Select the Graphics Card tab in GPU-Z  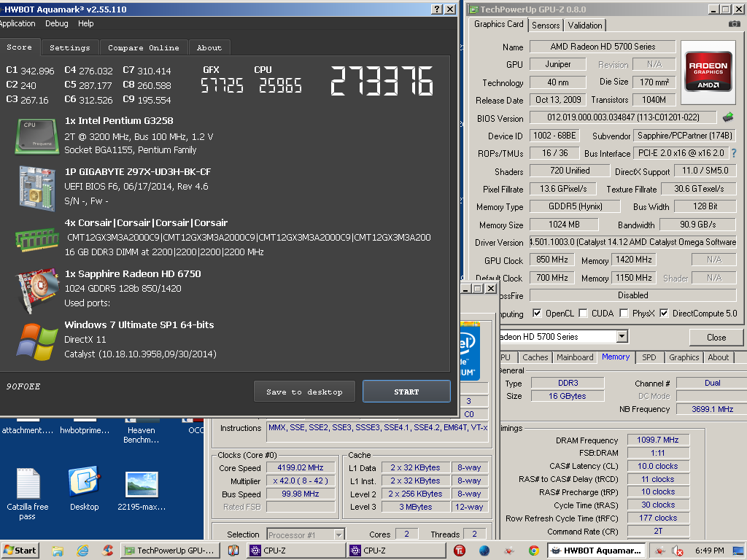click(x=498, y=24)
